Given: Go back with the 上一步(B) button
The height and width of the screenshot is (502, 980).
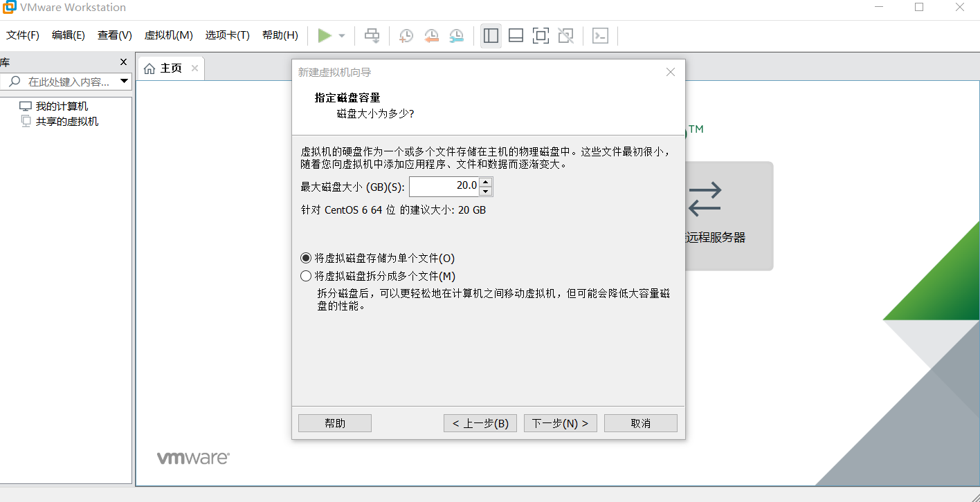Looking at the screenshot, I should [x=480, y=423].
